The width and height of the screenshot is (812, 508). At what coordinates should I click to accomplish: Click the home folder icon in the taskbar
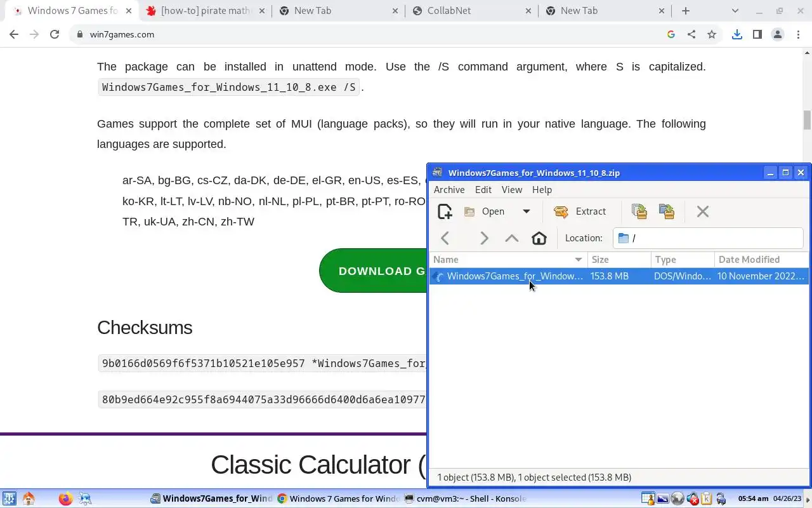28,499
